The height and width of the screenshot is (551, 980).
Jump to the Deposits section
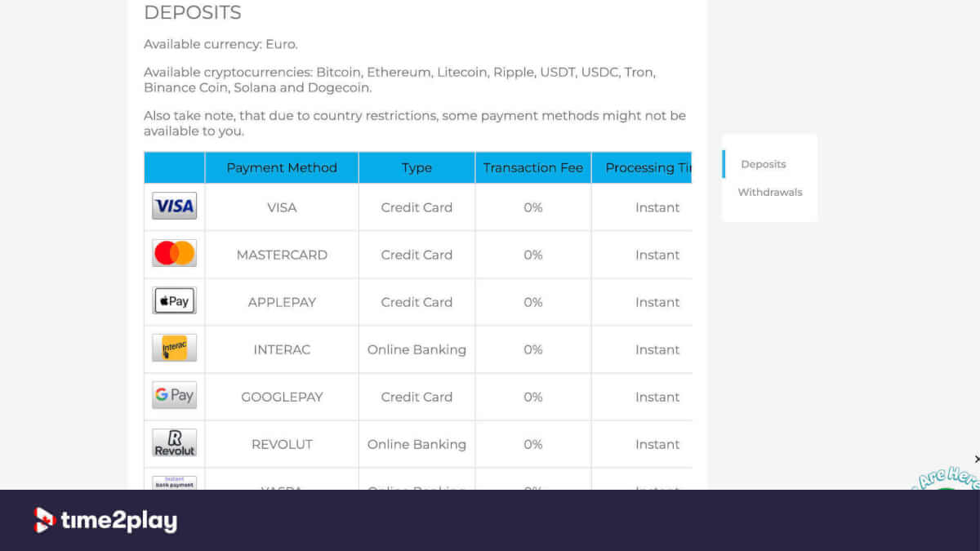pyautogui.click(x=763, y=164)
